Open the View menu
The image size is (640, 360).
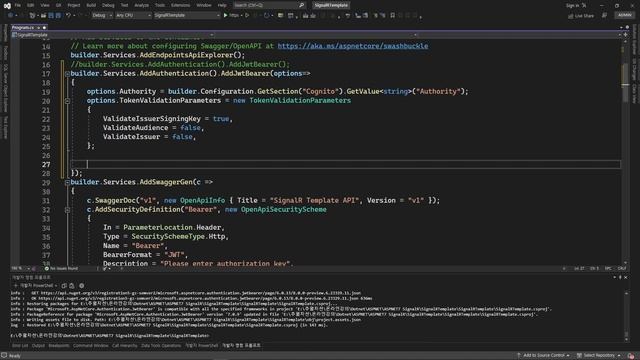[45, 5]
